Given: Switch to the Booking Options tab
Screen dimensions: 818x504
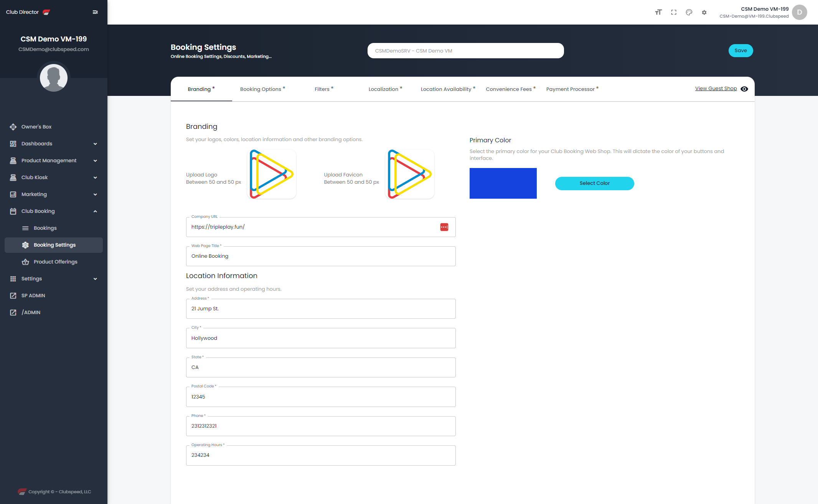Looking at the screenshot, I should click(x=262, y=89).
